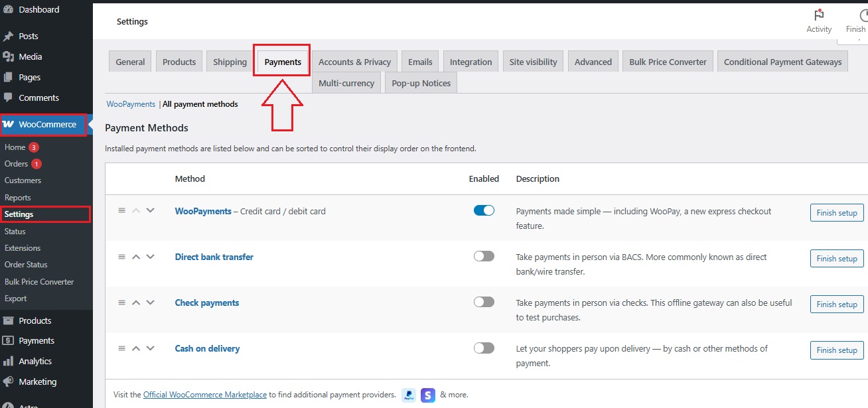The height and width of the screenshot is (408, 868).
Task: Open the Site visibility tab
Action: pyautogui.click(x=533, y=62)
